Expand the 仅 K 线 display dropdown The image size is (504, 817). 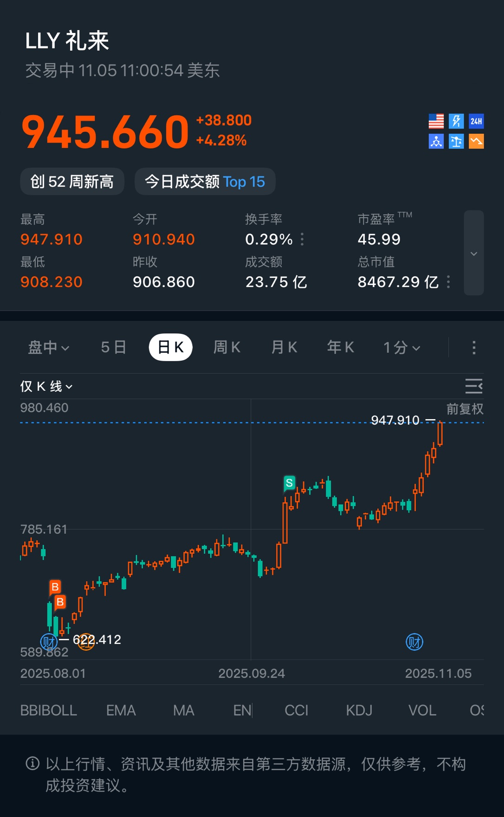46,386
